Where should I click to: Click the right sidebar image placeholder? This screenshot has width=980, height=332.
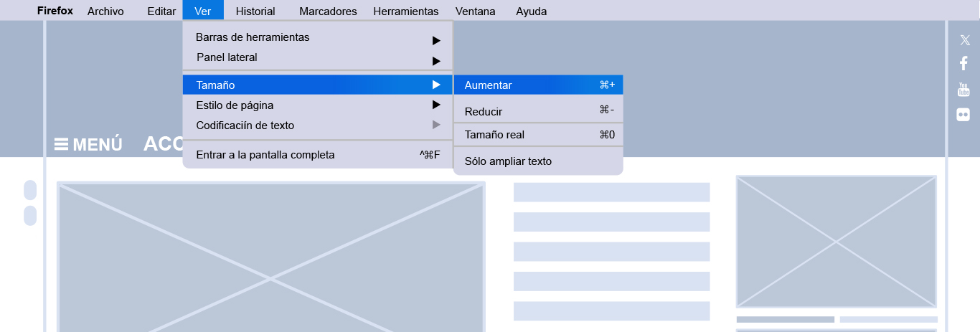click(x=836, y=242)
